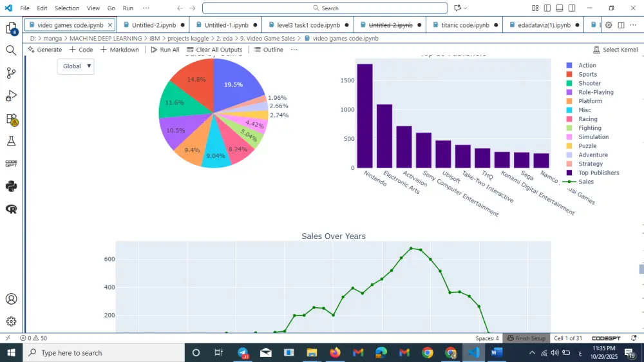
Task: Open Windows Start menu
Action: pos(11,352)
